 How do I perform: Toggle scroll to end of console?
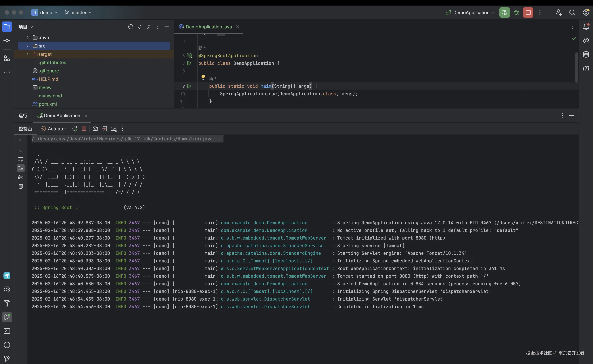pyautogui.click(x=21, y=168)
